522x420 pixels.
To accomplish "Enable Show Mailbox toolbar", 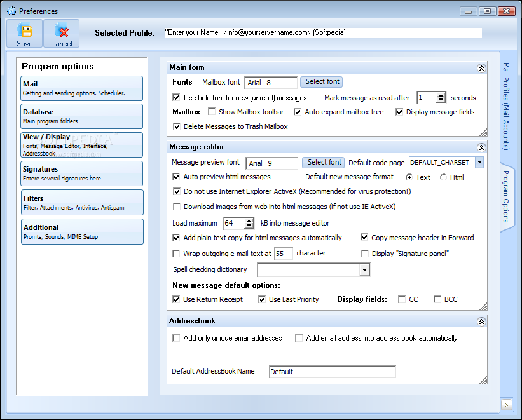I will pyautogui.click(x=212, y=111).
